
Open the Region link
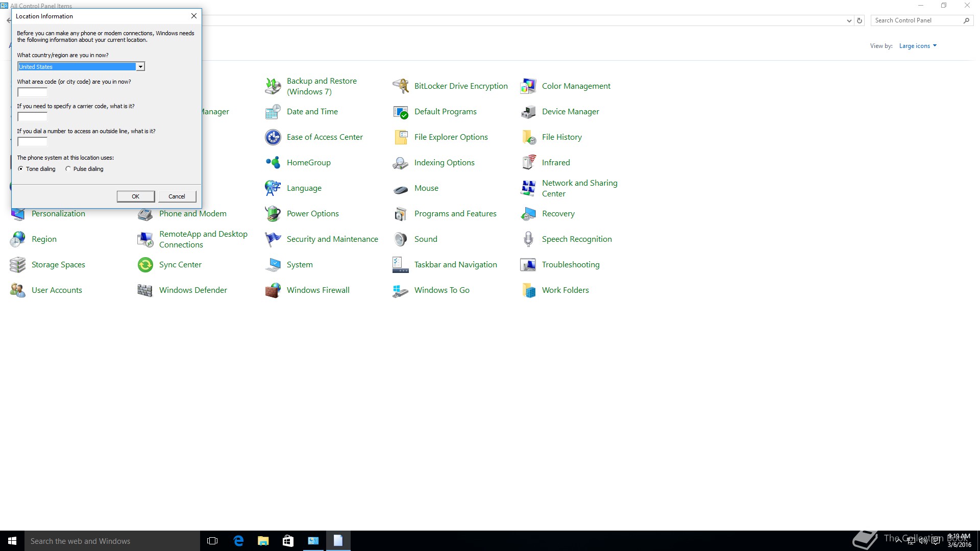tap(44, 239)
